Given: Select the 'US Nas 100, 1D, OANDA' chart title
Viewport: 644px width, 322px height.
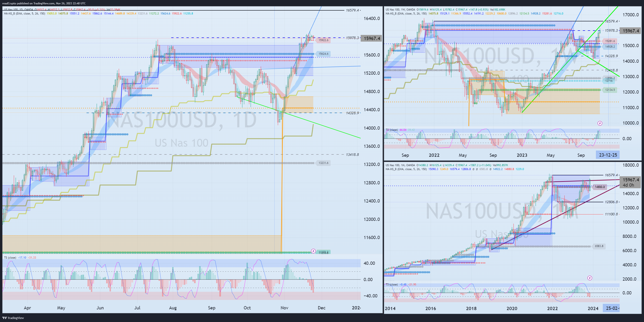Looking at the screenshot, I should [x=19, y=9].
